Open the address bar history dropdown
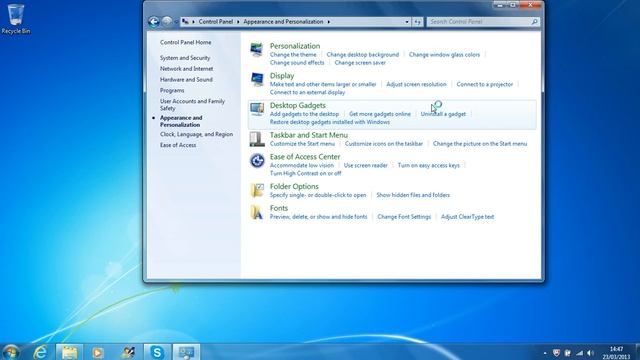Viewport: 640px width, 360px height. pyautogui.click(x=407, y=22)
